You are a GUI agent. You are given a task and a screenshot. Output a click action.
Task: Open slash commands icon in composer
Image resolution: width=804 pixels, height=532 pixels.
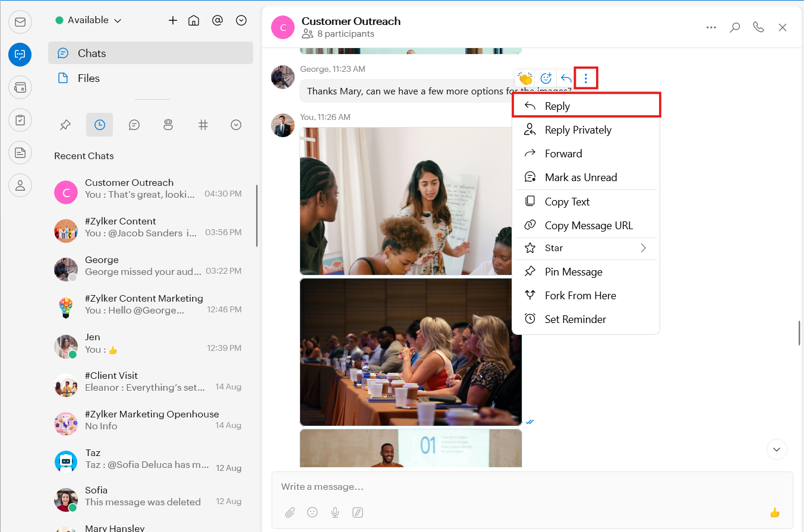[358, 512]
